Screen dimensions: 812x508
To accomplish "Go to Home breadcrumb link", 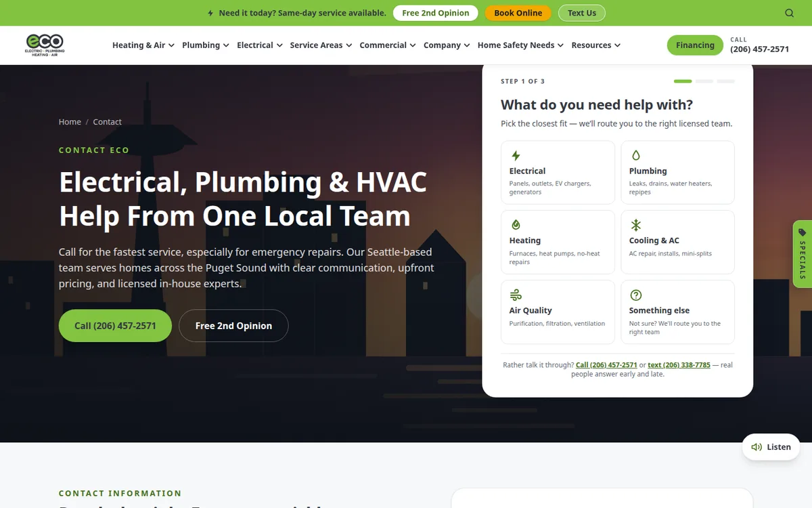I will 70,122.
